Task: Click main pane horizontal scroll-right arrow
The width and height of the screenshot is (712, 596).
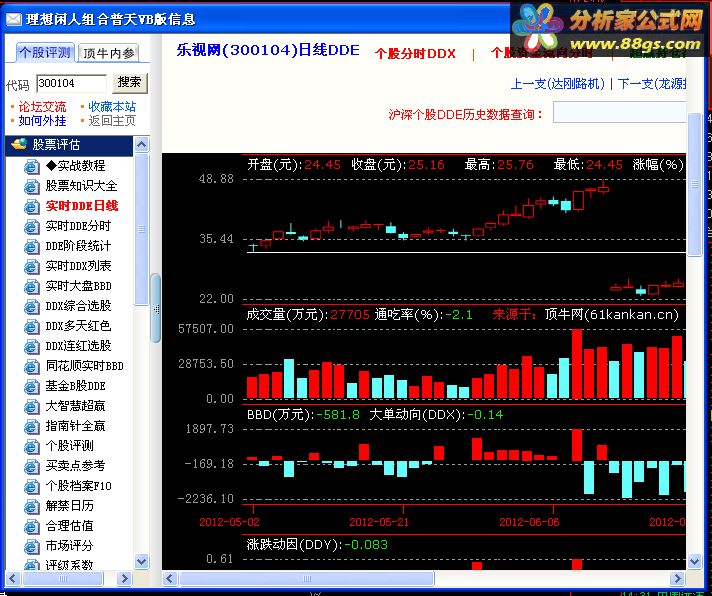Action: point(677,578)
